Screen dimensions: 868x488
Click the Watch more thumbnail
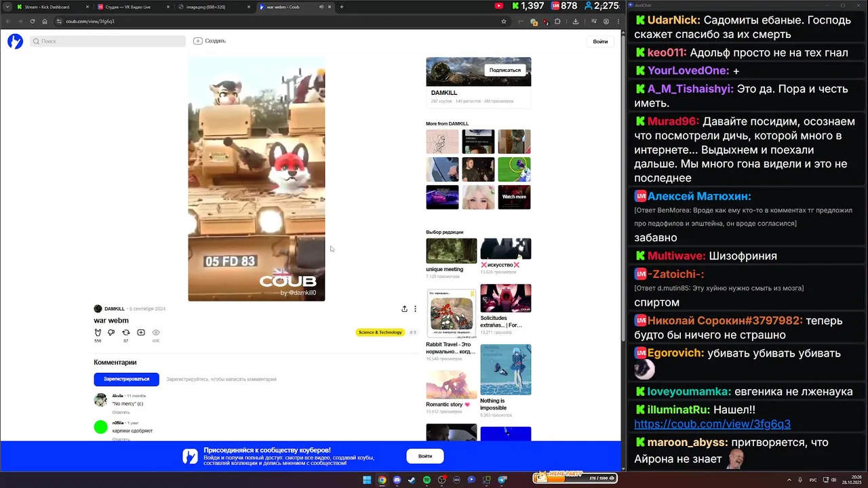tap(514, 197)
